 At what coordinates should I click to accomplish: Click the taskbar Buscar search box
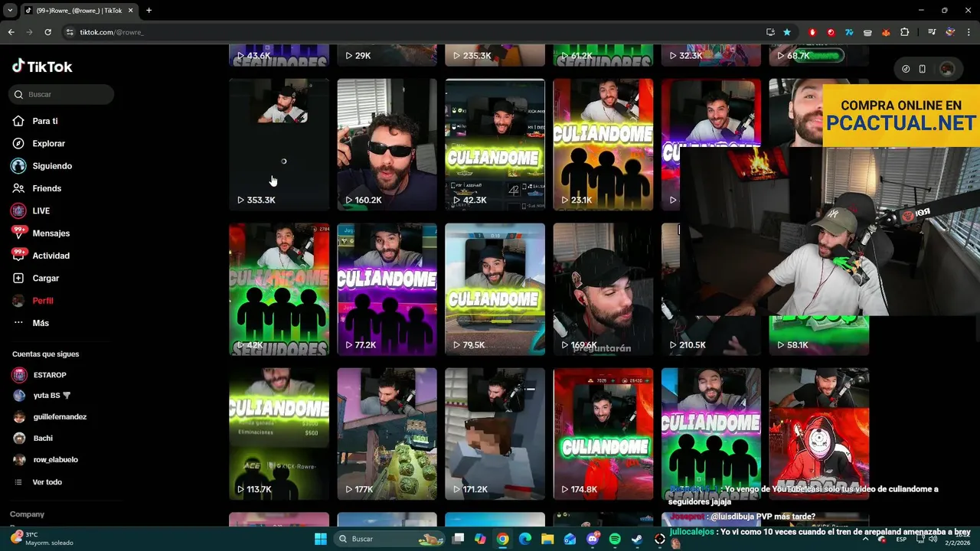point(391,539)
